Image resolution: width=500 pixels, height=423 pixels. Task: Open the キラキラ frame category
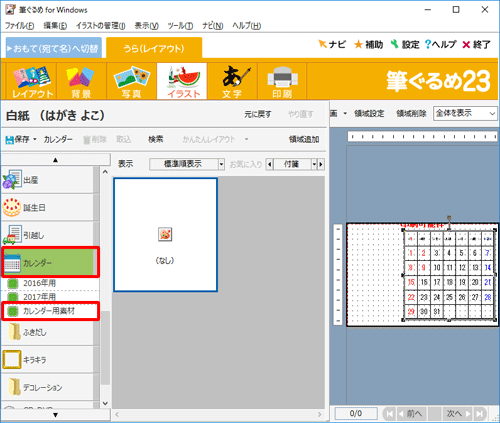pyautogui.click(x=49, y=360)
